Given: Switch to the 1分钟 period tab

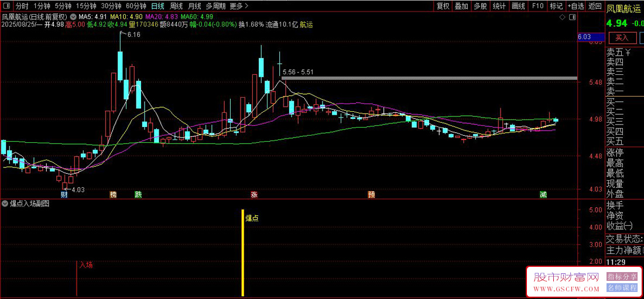Looking at the screenshot, I should [42, 6].
